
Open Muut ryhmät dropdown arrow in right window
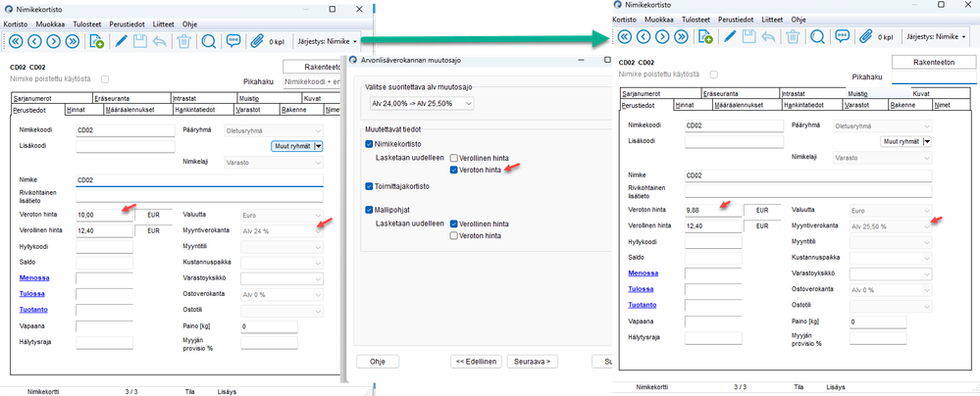click(927, 141)
